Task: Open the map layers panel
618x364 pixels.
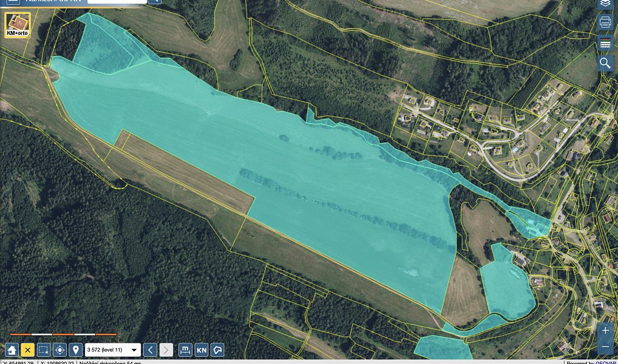Action: click(605, 4)
